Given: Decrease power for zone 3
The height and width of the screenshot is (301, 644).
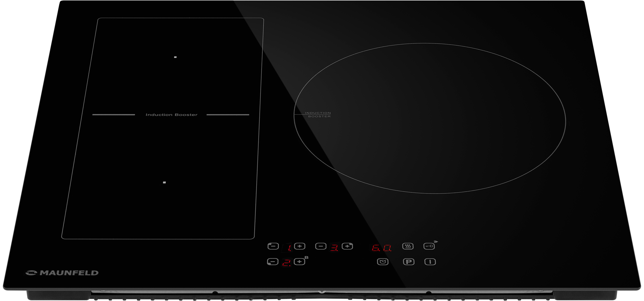Looking at the screenshot, I should [x=321, y=246].
